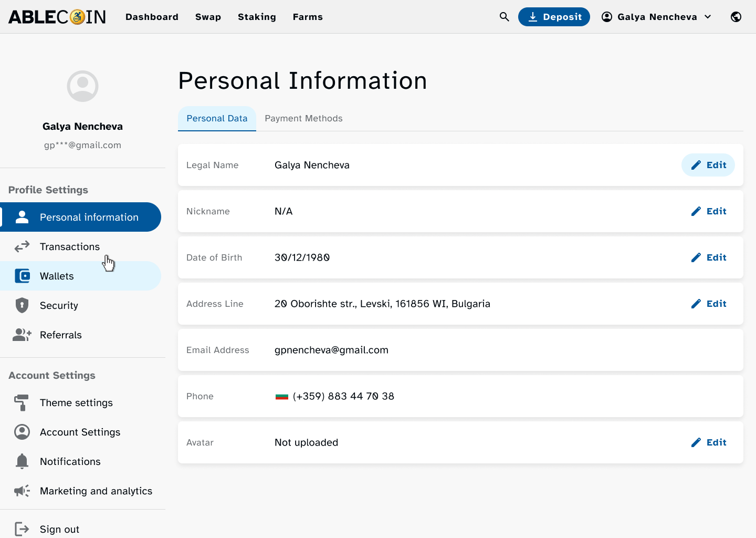756x538 pixels.
Task: Open the globe language icon
Action: [736, 17]
